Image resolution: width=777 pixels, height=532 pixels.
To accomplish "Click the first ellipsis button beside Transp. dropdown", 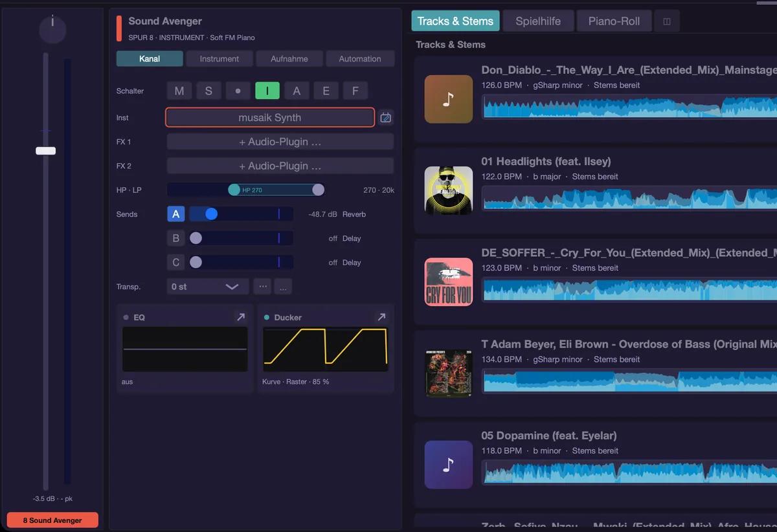I will click(262, 287).
